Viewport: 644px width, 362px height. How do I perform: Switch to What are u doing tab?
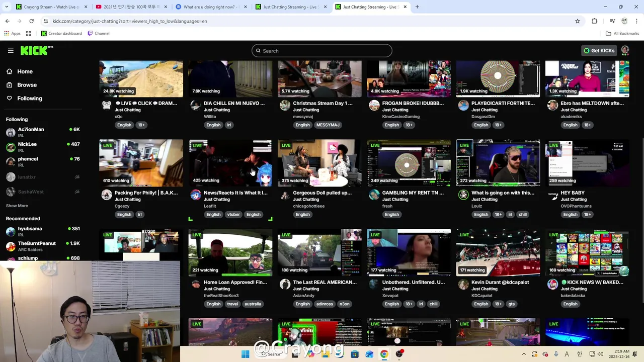tap(210, 7)
